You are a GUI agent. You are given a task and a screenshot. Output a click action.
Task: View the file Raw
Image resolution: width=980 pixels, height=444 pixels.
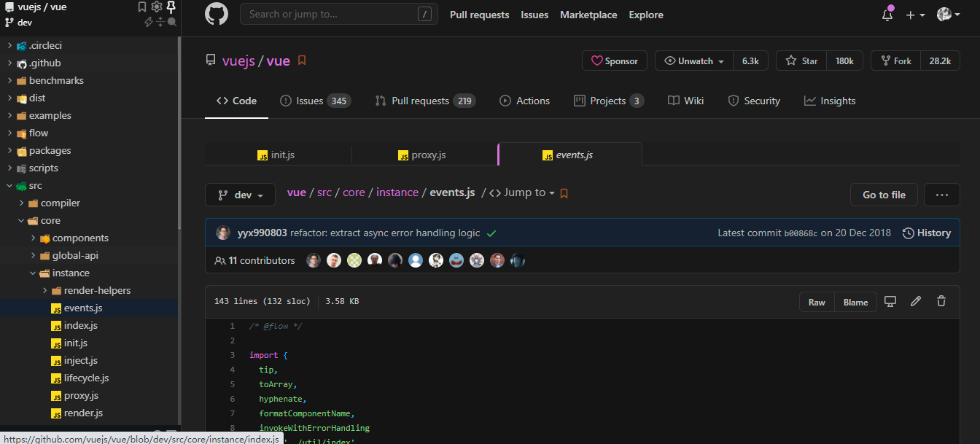[817, 302]
